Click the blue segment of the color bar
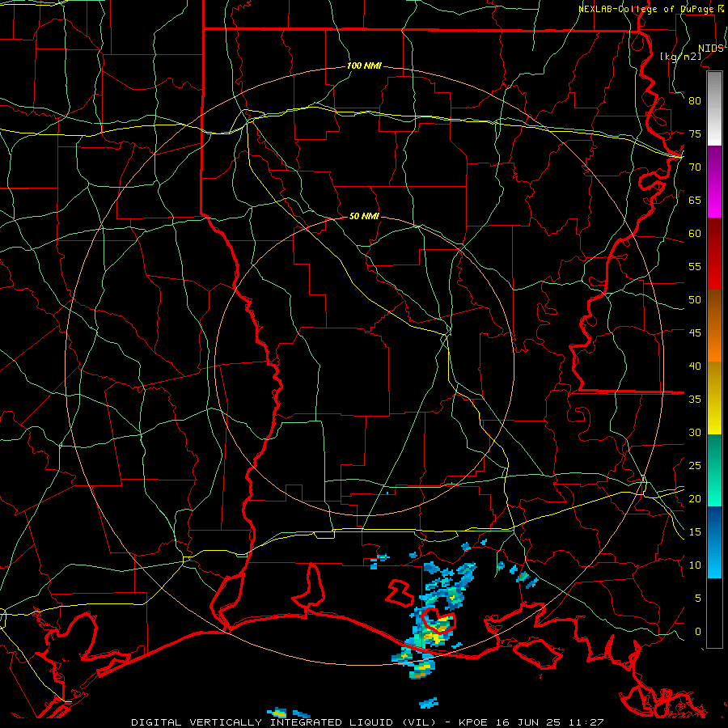The height and width of the screenshot is (728, 728). [x=714, y=542]
